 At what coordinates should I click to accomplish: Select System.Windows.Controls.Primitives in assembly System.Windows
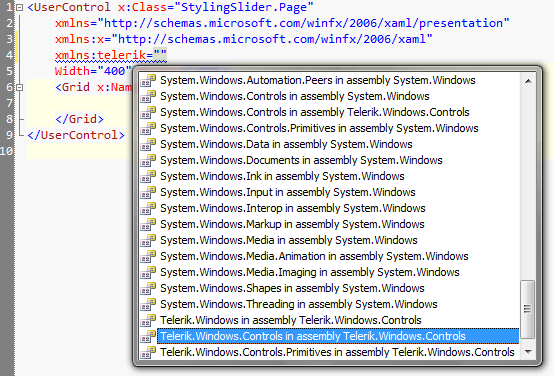[x=319, y=128]
